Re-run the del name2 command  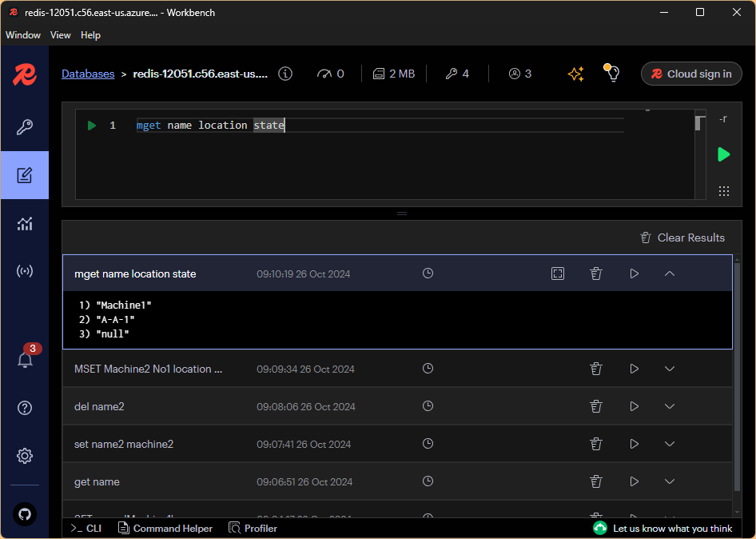pos(634,406)
